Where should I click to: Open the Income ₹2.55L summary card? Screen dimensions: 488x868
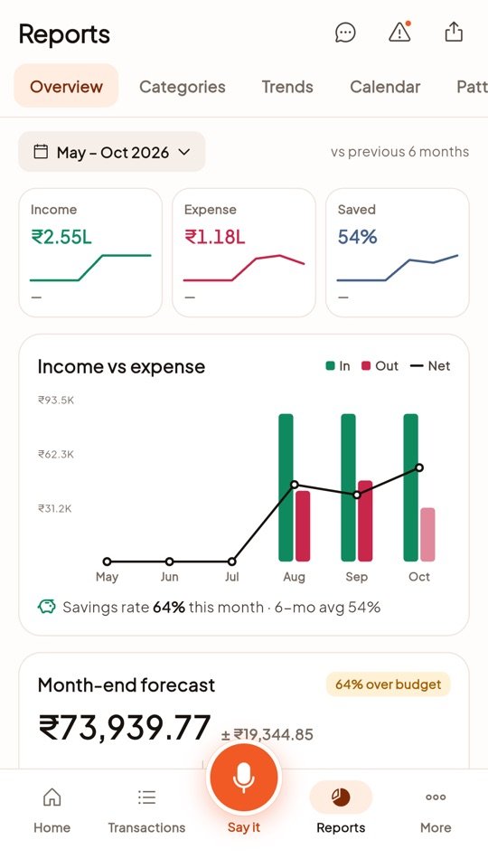click(x=90, y=252)
